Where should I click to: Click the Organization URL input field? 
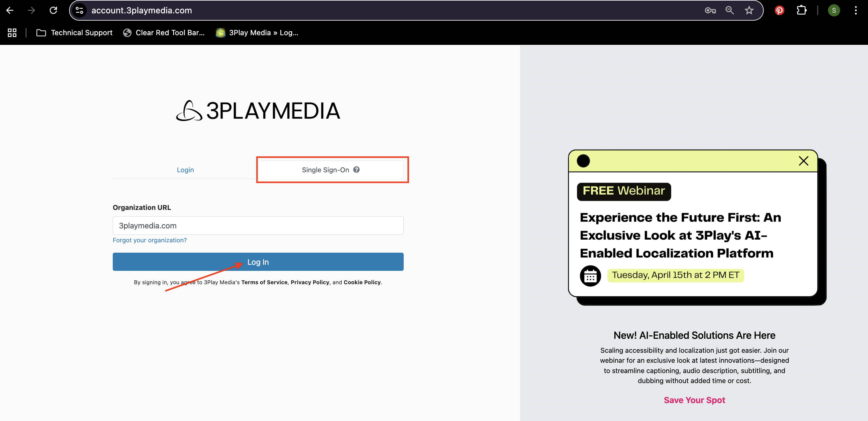tap(258, 225)
